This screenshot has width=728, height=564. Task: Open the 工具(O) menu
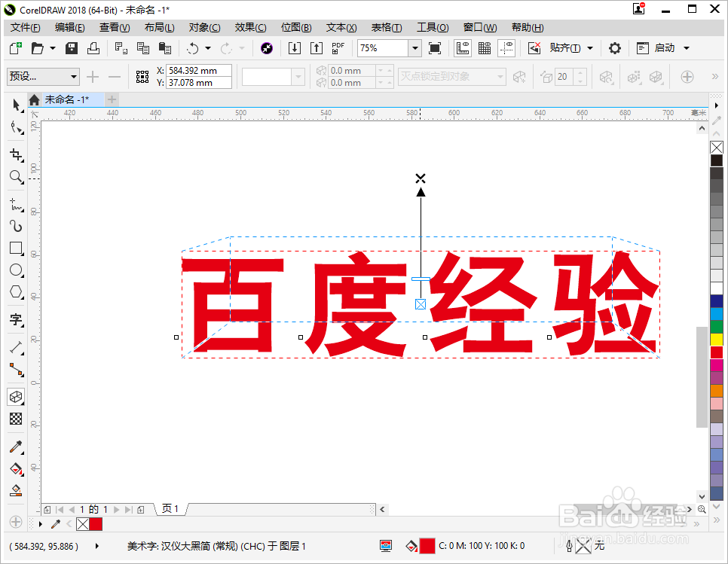(x=433, y=27)
